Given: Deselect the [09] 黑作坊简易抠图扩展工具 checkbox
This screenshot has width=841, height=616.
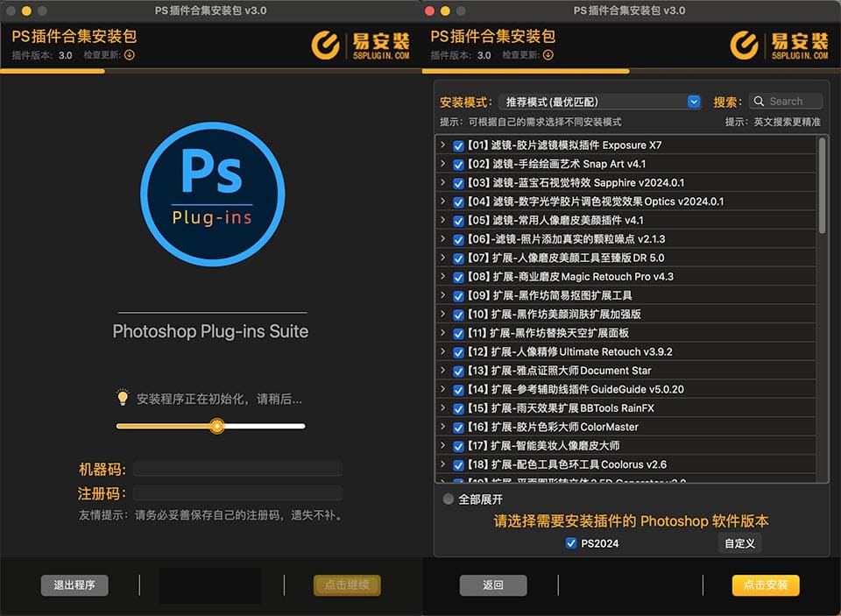Looking at the screenshot, I should (x=458, y=296).
